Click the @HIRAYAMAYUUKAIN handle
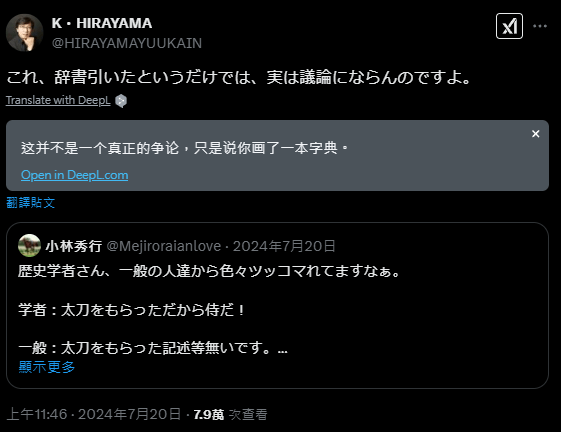The height and width of the screenshot is (432, 561). pyautogui.click(x=127, y=43)
